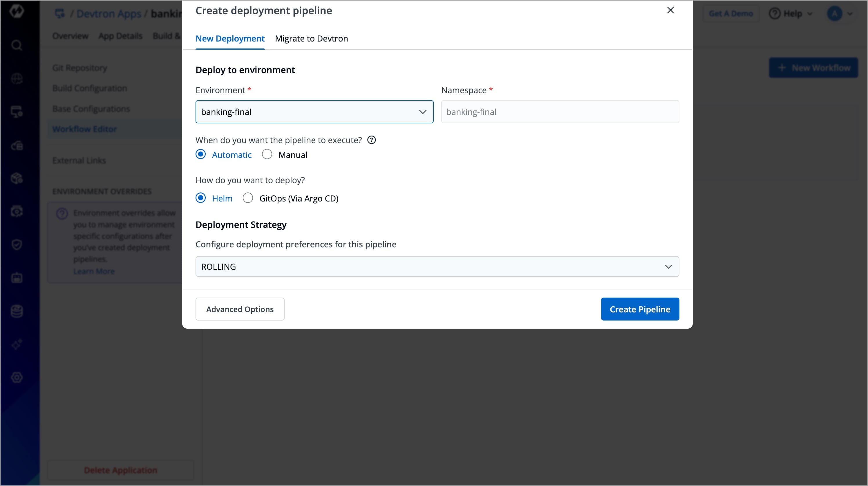Switch to the Migrate to Devtron tab
This screenshot has width=868, height=486.
(311, 38)
